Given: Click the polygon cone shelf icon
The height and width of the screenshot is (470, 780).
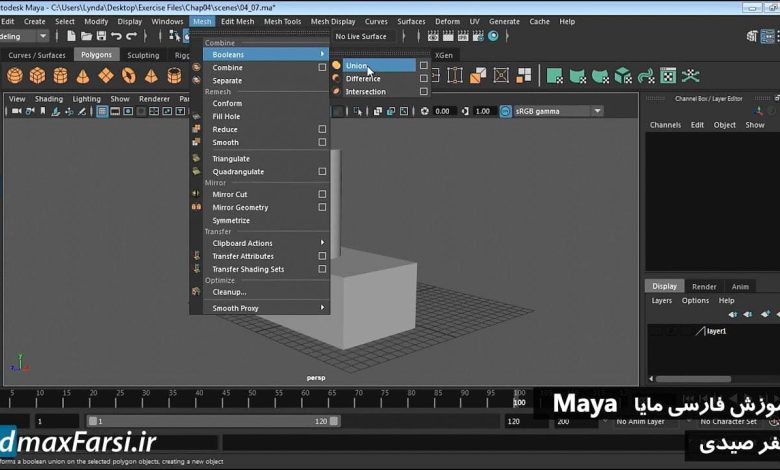Looking at the screenshot, I should coord(83,75).
